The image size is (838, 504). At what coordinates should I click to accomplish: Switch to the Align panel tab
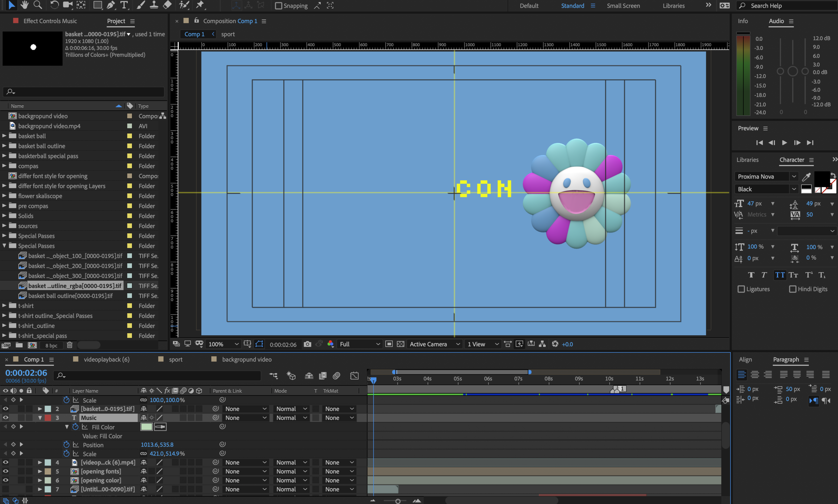pyautogui.click(x=745, y=359)
